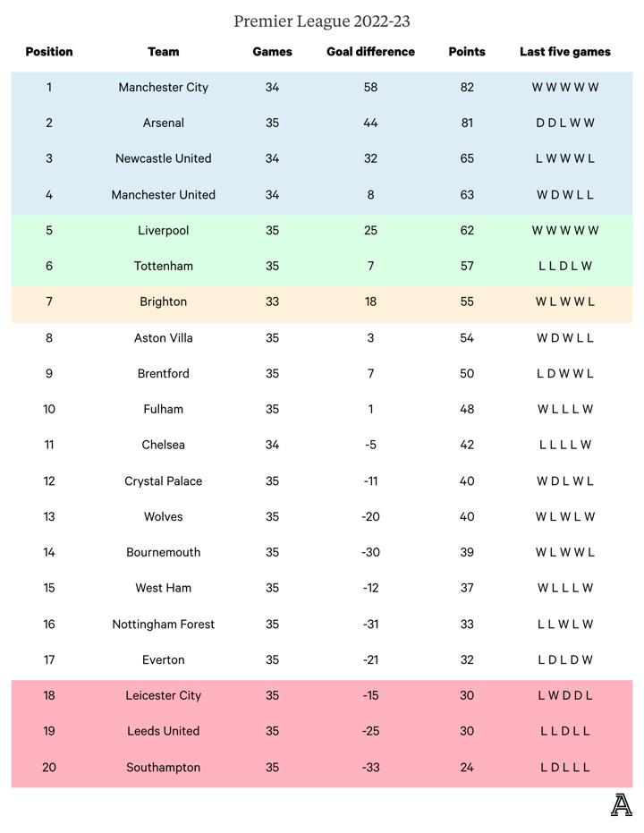644x833 pixels.
Task: Click the Last five games header
Action: coord(565,52)
